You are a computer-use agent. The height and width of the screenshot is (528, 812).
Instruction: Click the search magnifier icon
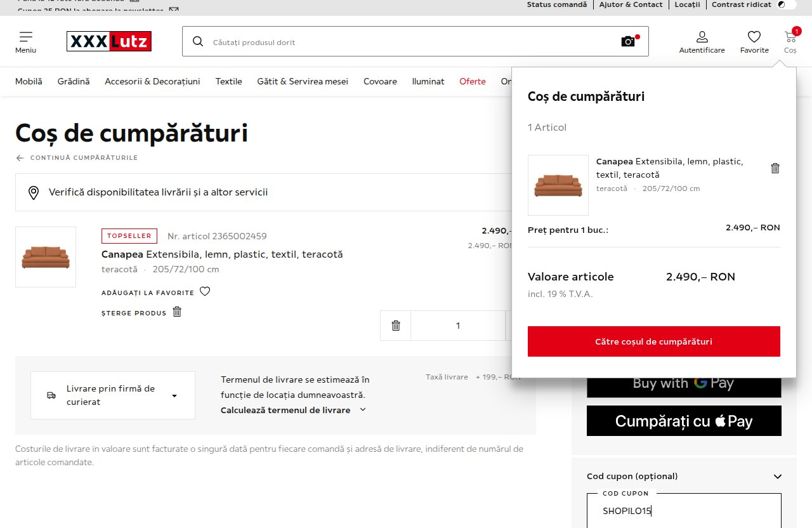click(x=198, y=41)
